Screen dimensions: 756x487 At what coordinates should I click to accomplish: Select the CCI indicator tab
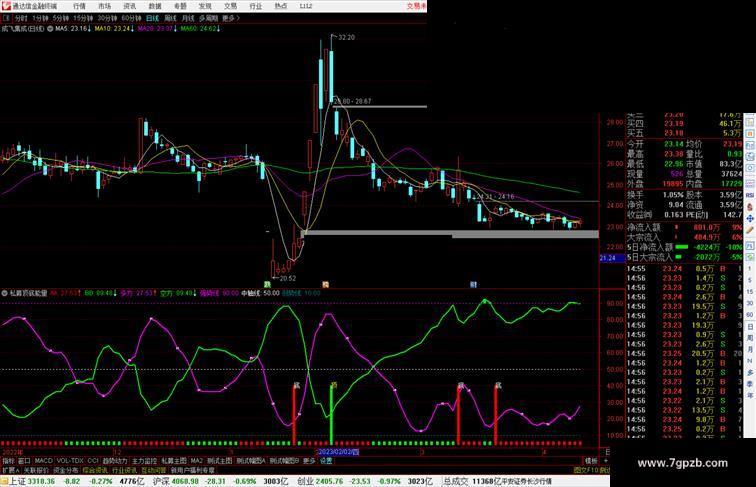point(93,461)
